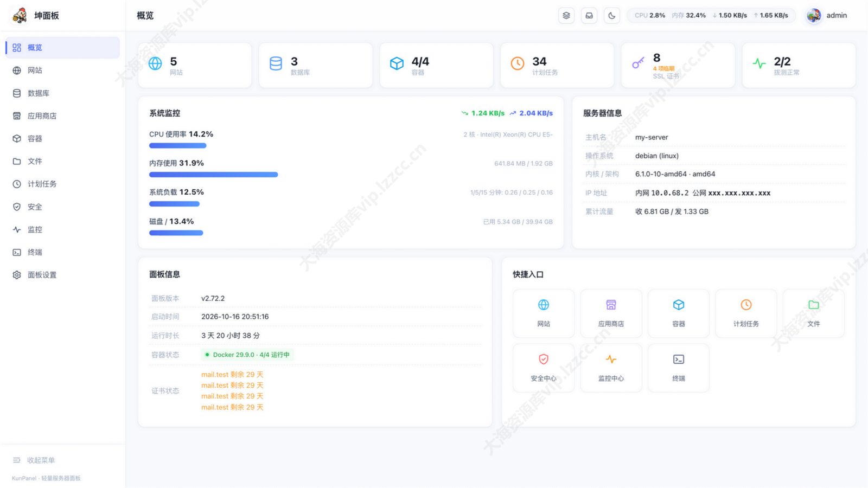This screenshot has width=868, height=488.
Task: Click the panel version v2.72.2
Action: coord(213,299)
